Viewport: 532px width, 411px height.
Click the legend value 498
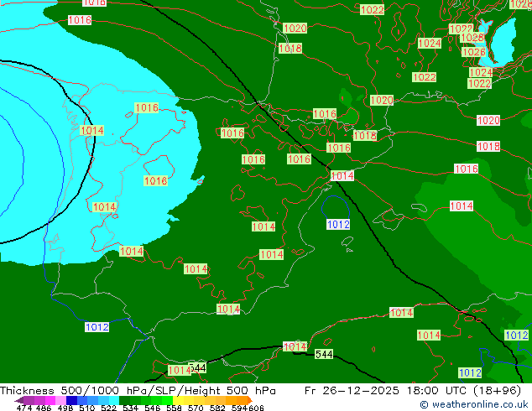click(x=65, y=408)
